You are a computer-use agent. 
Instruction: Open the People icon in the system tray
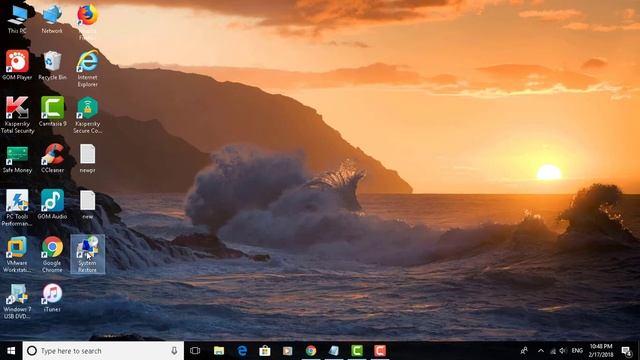click(524, 351)
